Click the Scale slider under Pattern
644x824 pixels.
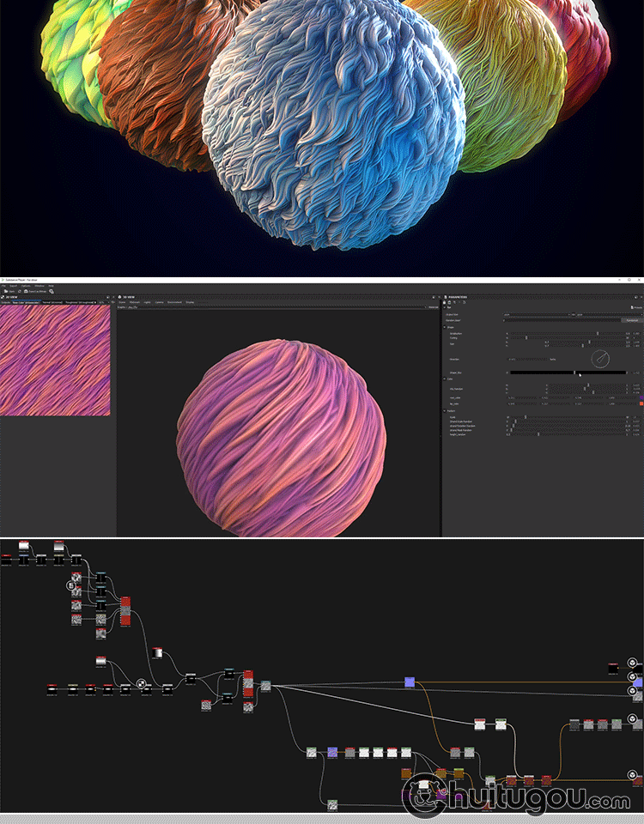pos(568,417)
